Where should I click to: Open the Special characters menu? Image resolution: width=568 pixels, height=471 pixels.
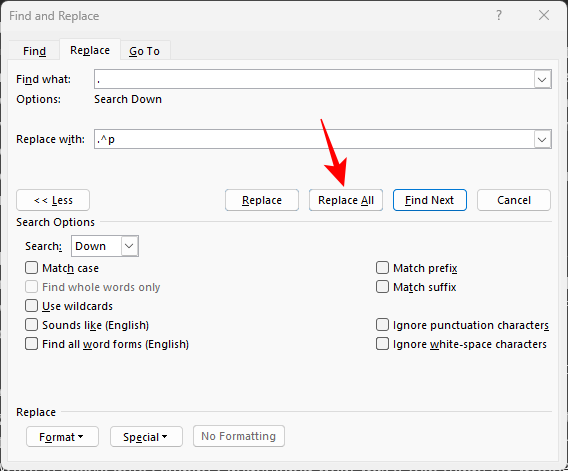(146, 437)
